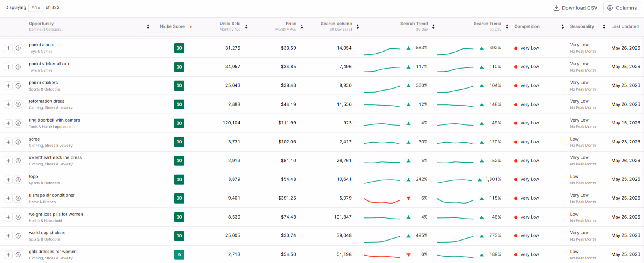
Task: Open the weight loss pills for women niche
Action: tap(56, 214)
